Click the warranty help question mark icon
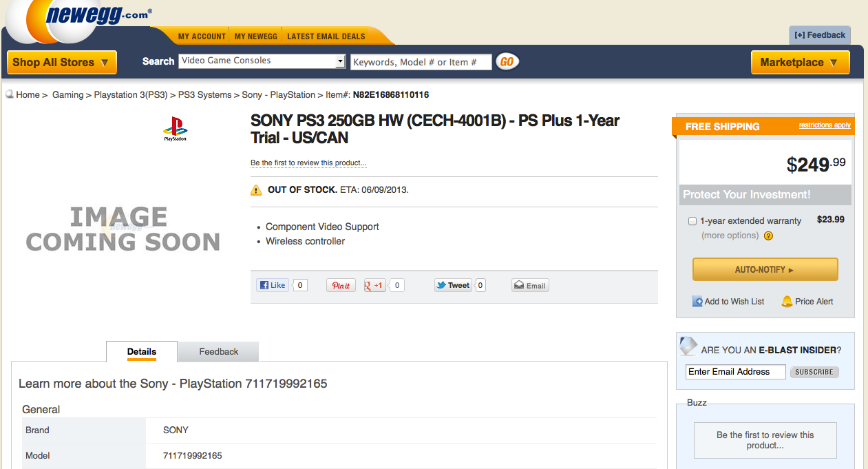The image size is (868, 469). 769,236
